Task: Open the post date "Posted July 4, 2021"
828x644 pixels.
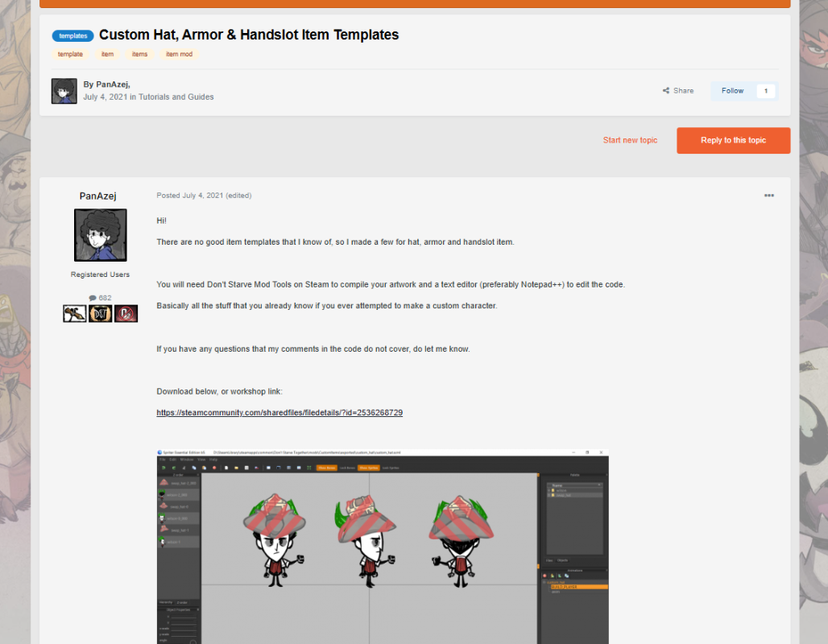Action: click(x=189, y=196)
